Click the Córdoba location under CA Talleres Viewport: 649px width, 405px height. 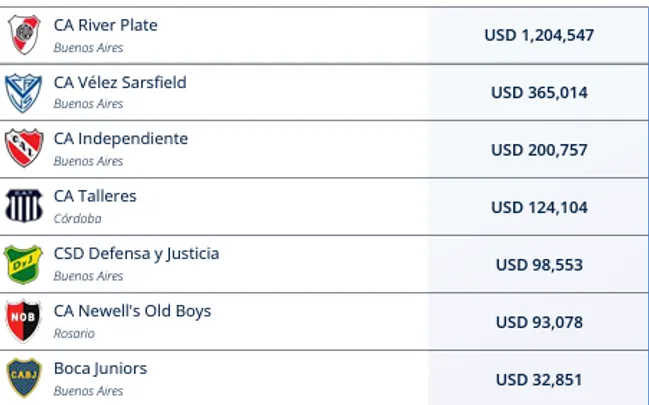point(77,218)
